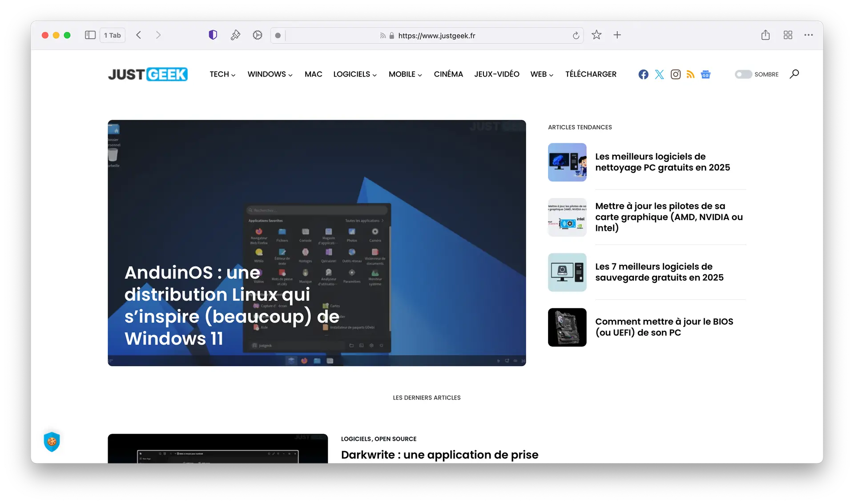Open JustGeek Instagram profile
The height and width of the screenshot is (504, 854).
675,74
